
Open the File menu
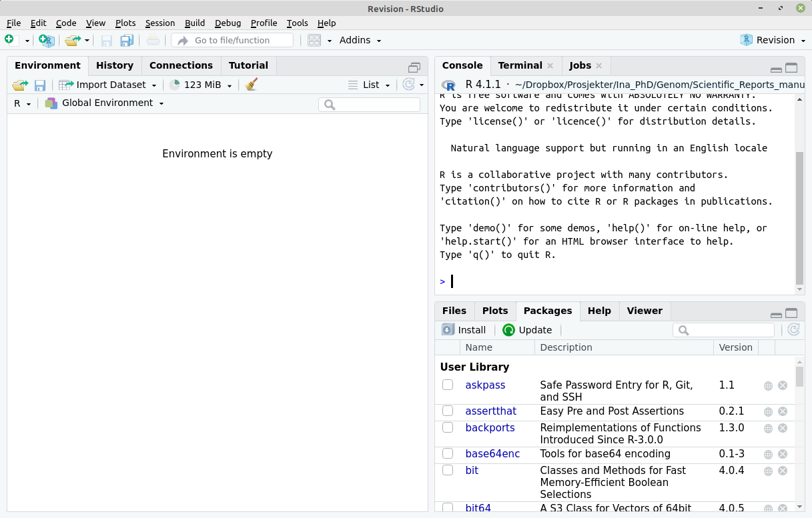[13, 23]
